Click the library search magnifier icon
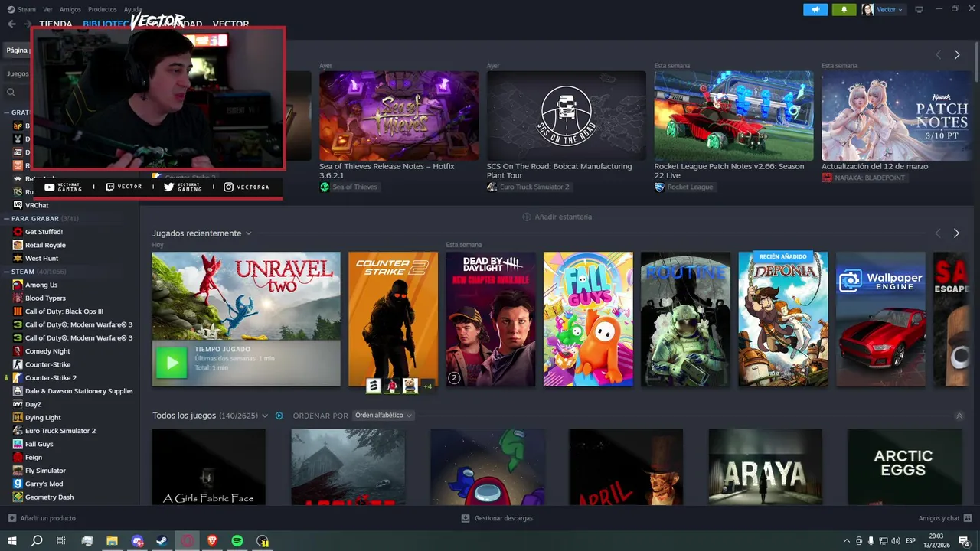This screenshot has width=980, height=551. pyautogui.click(x=11, y=92)
